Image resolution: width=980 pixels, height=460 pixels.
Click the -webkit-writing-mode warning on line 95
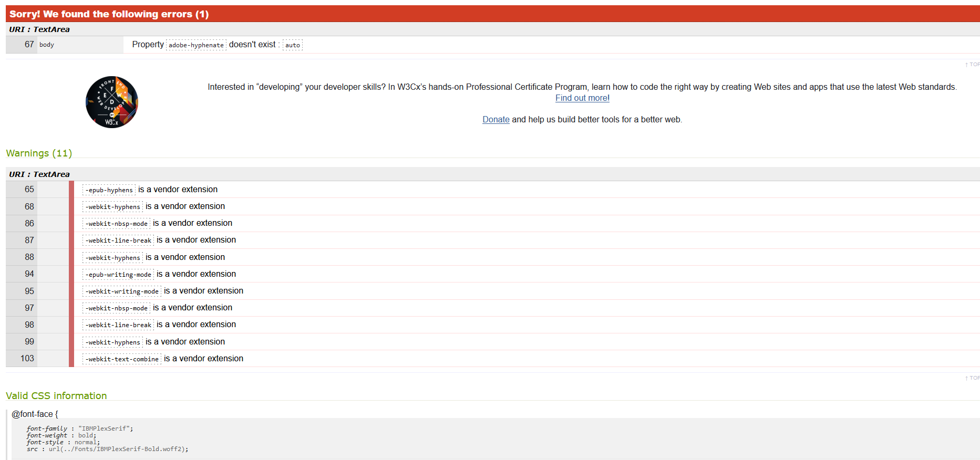point(122,291)
